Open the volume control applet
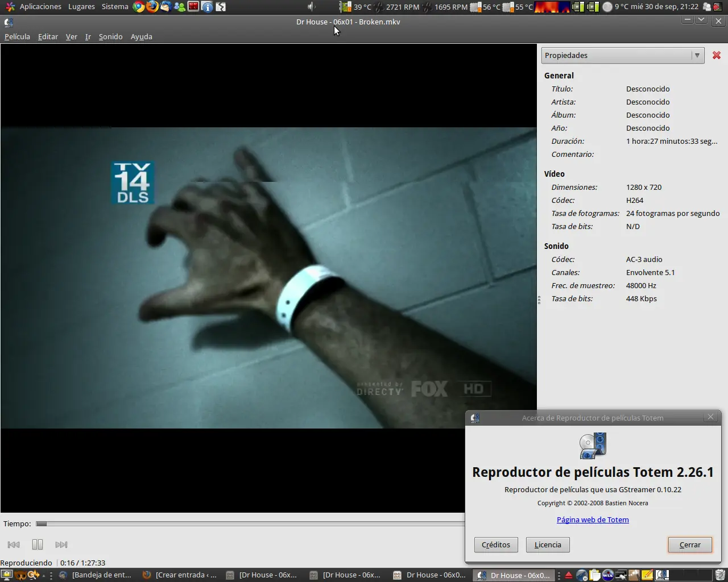 [x=311, y=7]
